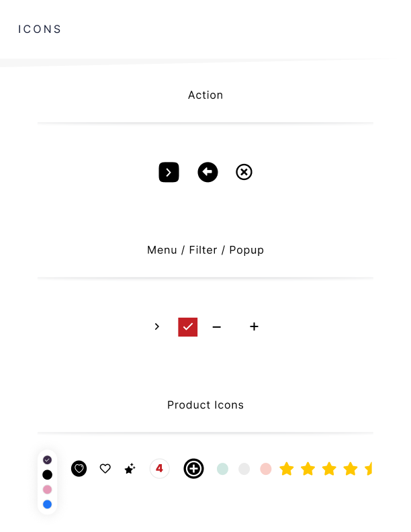411x532 pixels.
Task: Toggle the red checkmark checkbox
Action: (x=188, y=327)
